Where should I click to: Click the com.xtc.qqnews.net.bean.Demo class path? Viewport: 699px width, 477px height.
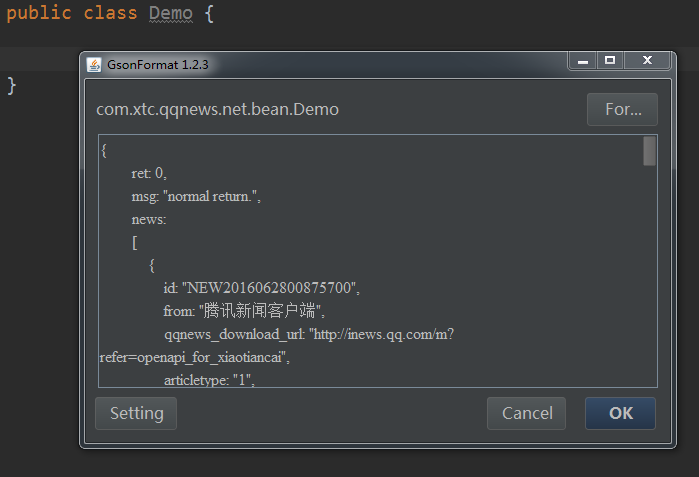tap(217, 109)
